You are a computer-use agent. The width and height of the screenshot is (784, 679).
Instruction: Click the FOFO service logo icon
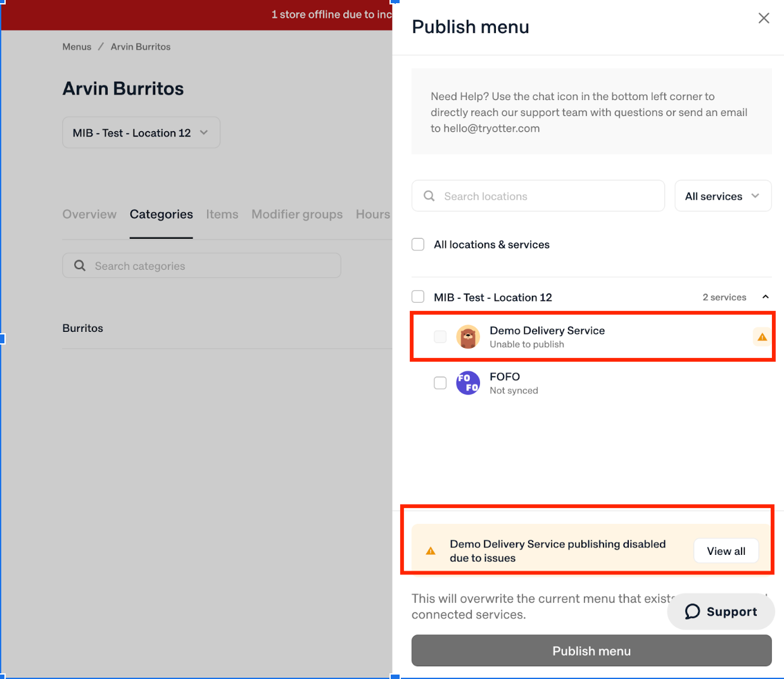[x=468, y=383]
